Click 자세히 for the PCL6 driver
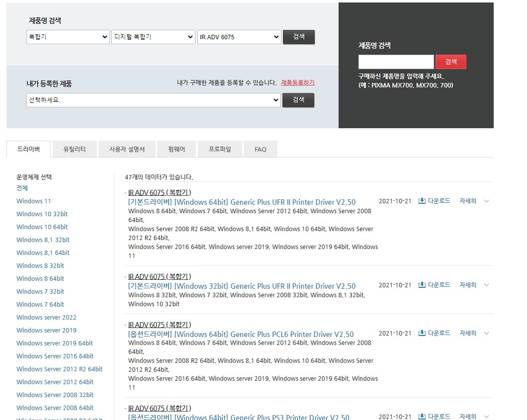Image resolution: width=527 pixels, height=420 pixels. click(468, 333)
